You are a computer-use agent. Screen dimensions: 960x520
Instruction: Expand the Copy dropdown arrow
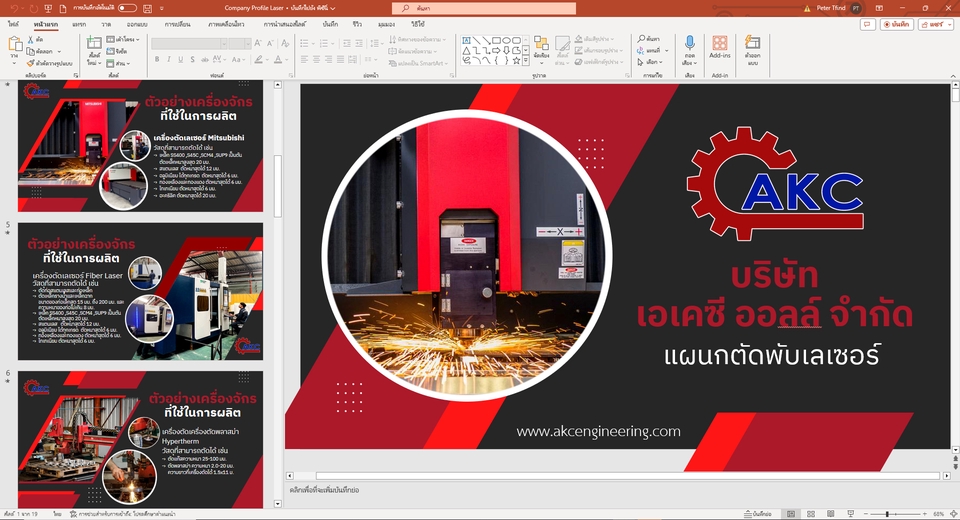point(59,51)
